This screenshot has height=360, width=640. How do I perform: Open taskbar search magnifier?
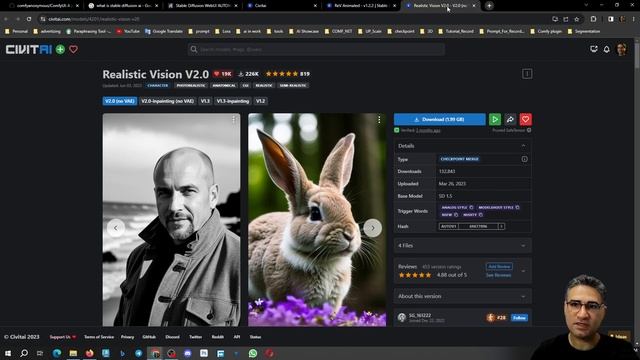pos(24,353)
